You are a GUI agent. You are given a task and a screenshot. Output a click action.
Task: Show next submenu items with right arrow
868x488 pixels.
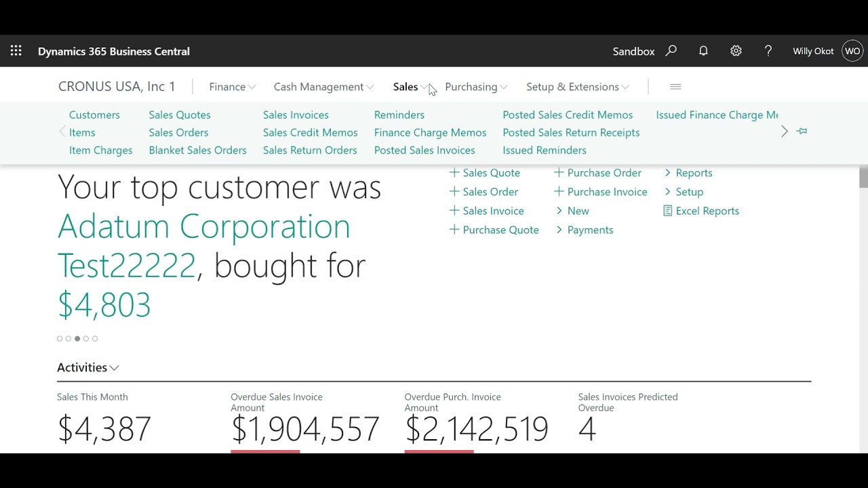tap(785, 131)
